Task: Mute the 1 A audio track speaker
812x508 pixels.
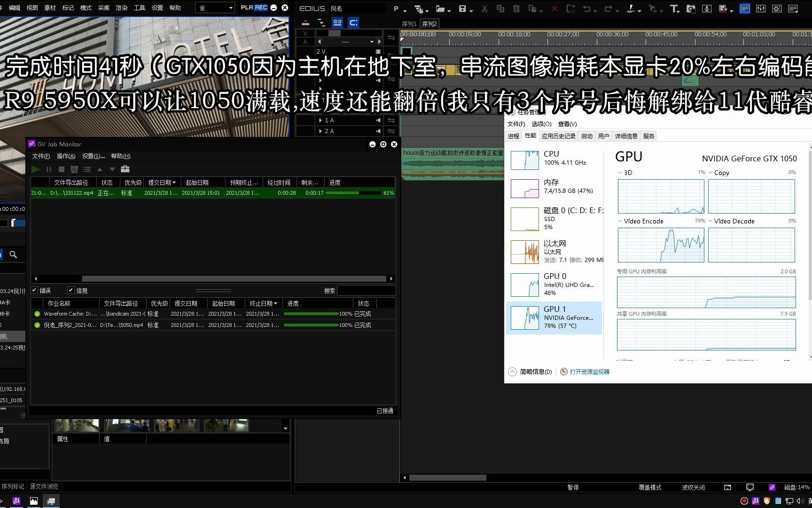Action: click(378, 120)
